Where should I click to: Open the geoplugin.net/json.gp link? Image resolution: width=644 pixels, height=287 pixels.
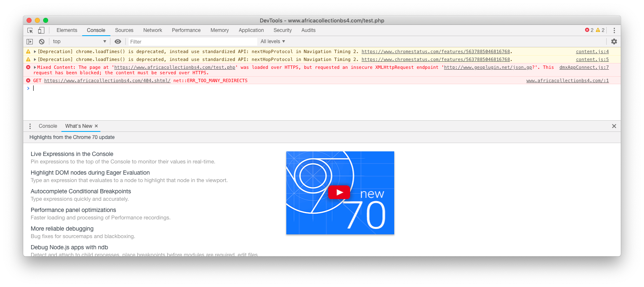(x=488, y=67)
